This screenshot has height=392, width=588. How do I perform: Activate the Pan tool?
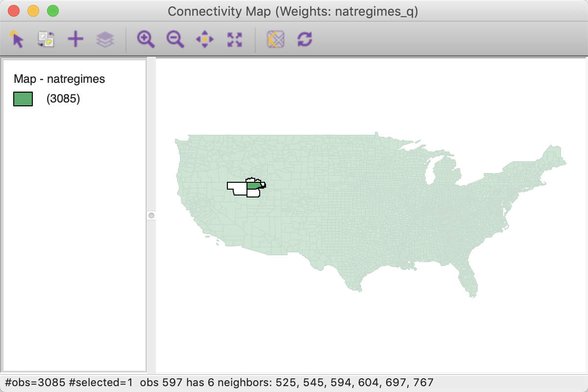[x=204, y=39]
